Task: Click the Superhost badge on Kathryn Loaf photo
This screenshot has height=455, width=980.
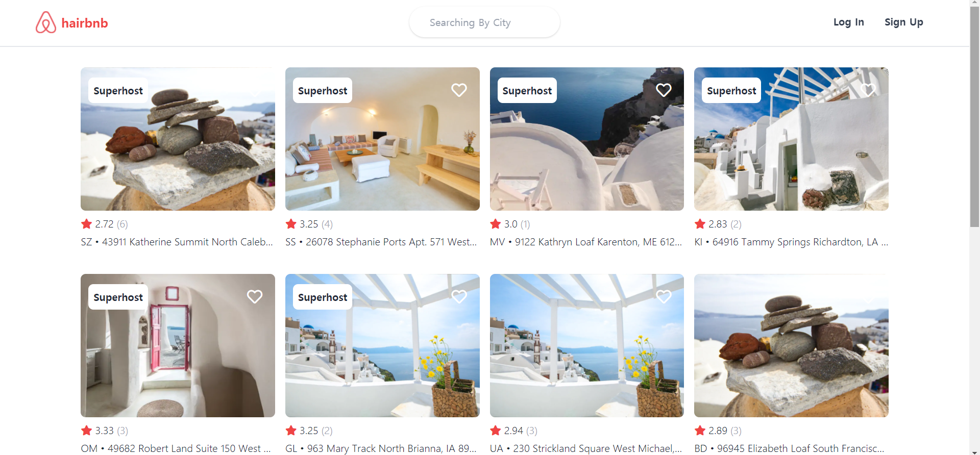Action: (x=527, y=91)
